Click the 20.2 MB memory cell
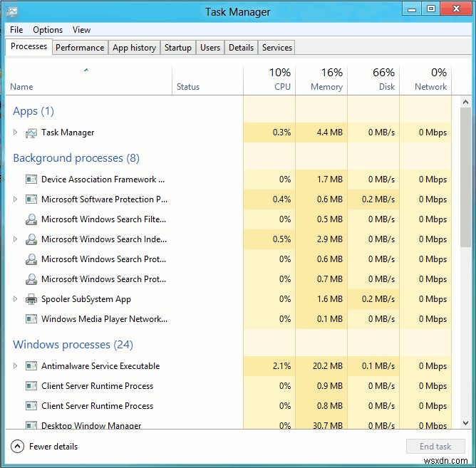476x468 pixels. 321,366
